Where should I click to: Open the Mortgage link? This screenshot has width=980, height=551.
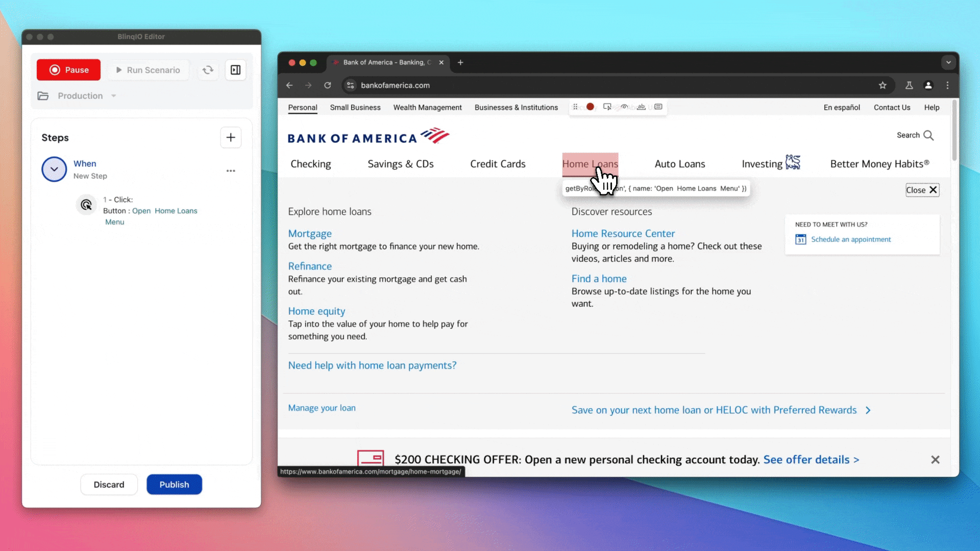pos(309,233)
